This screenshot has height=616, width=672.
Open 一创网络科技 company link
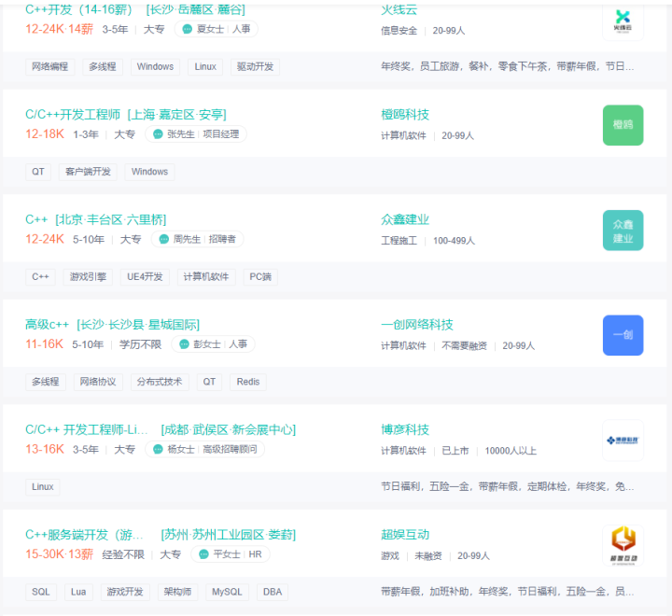point(417,325)
